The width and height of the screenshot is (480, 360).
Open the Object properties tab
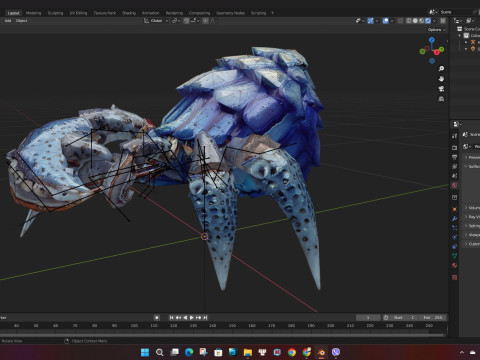click(454, 209)
